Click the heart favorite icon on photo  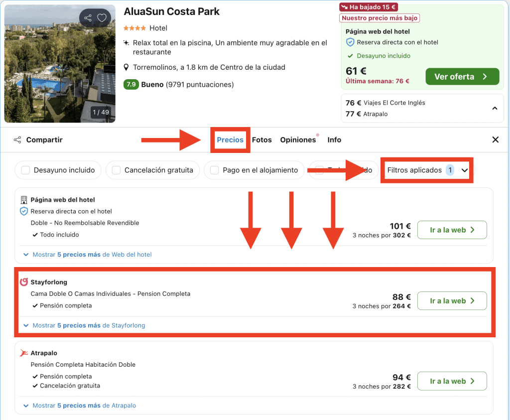pos(102,18)
